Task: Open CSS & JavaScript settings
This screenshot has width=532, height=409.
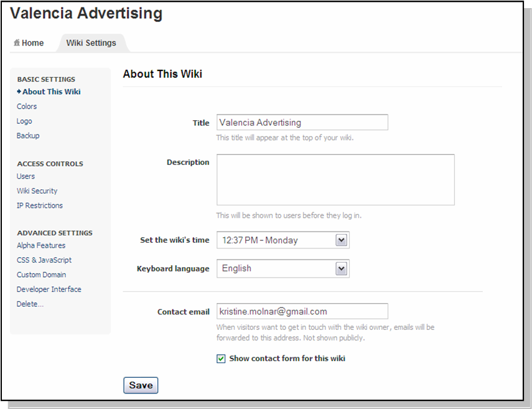Action: [x=44, y=260]
